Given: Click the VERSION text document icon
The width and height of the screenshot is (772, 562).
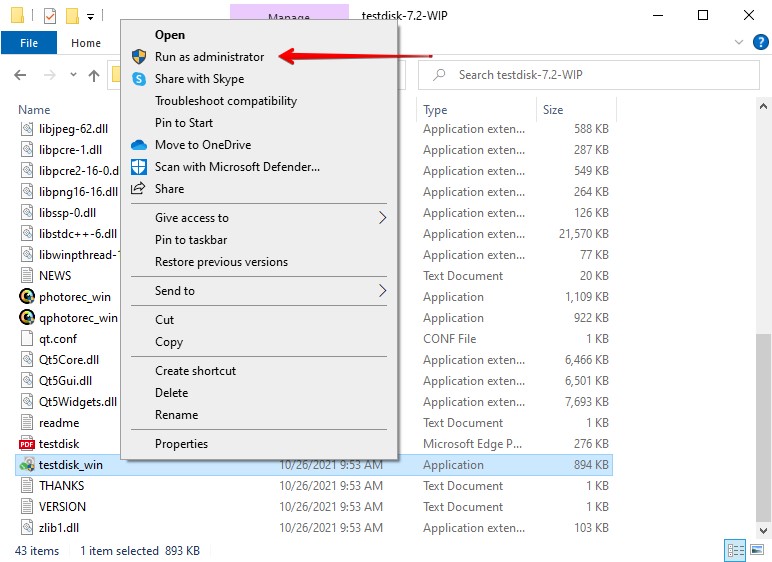Looking at the screenshot, I should (27, 506).
